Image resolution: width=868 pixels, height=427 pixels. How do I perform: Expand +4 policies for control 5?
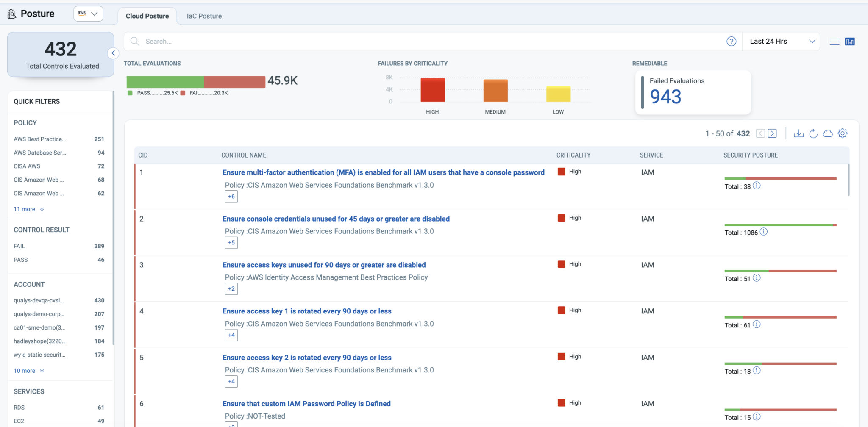point(231,381)
